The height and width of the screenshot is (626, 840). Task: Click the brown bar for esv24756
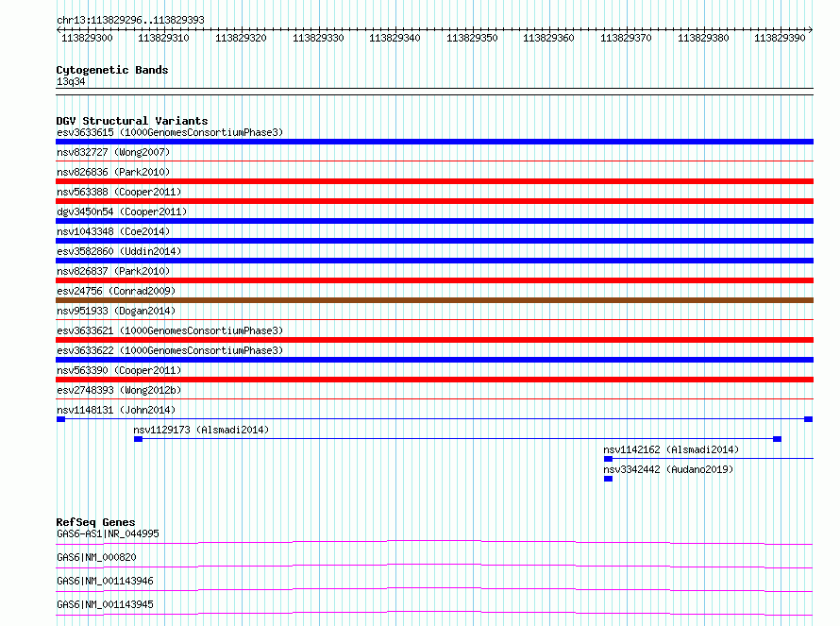tap(434, 300)
